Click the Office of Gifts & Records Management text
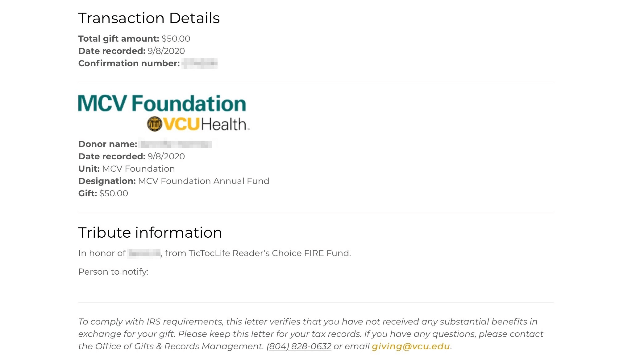632x364 pixels. point(179,346)
